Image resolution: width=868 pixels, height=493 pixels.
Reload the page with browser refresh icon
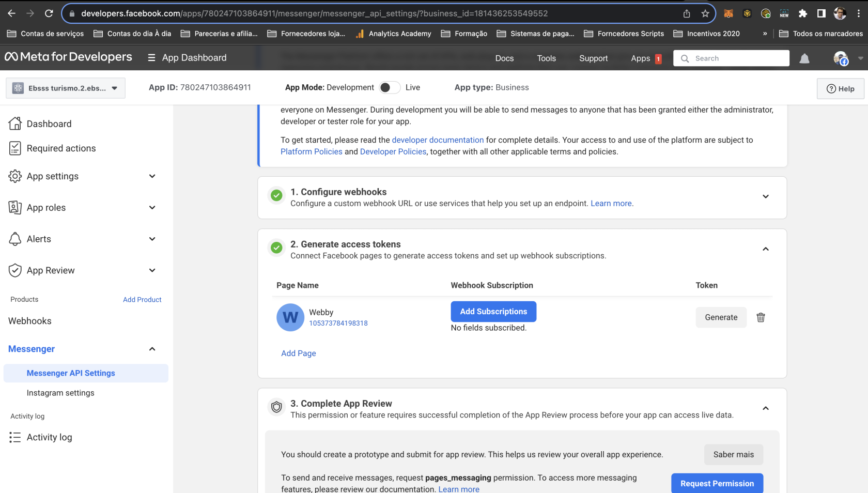click(x=49, y=13)
